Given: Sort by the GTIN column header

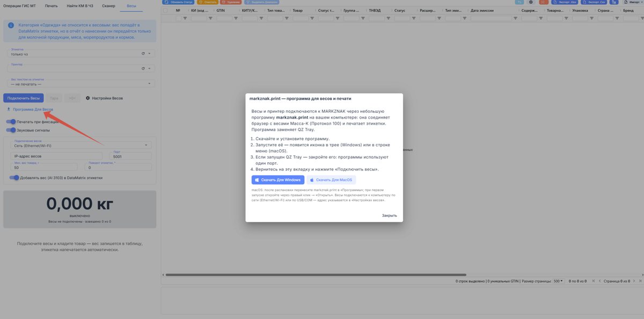Looking at the screenshot, I should coord(221,10).
